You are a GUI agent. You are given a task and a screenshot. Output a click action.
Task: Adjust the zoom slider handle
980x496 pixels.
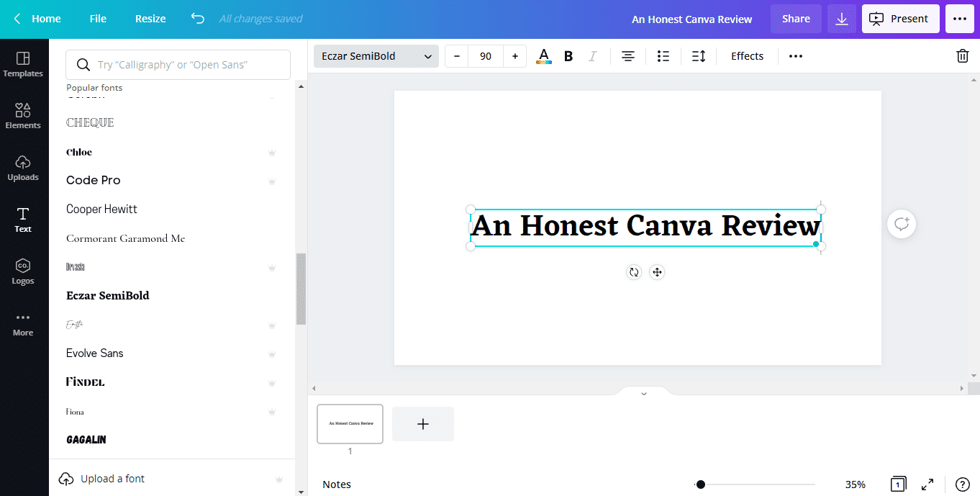[x=700, y=484]
